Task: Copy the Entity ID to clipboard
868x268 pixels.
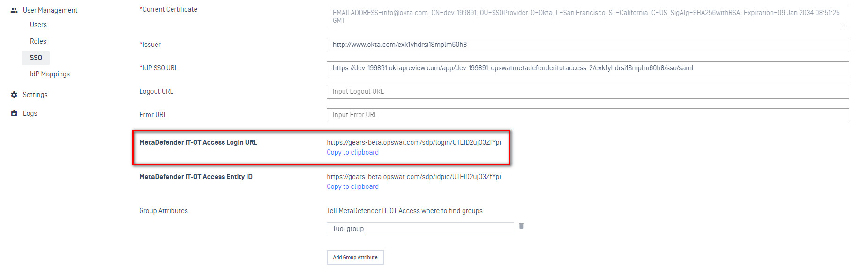Action: [352, 186]
